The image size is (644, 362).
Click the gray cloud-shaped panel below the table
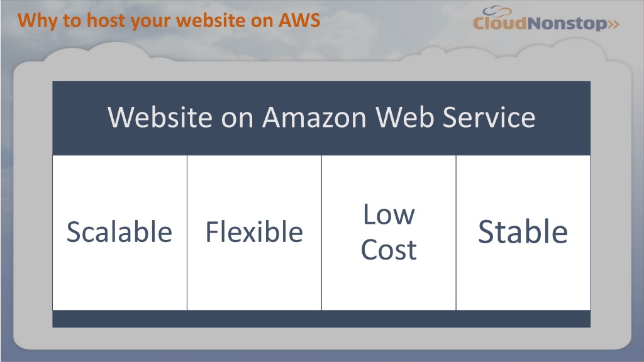tap(321, 339)
